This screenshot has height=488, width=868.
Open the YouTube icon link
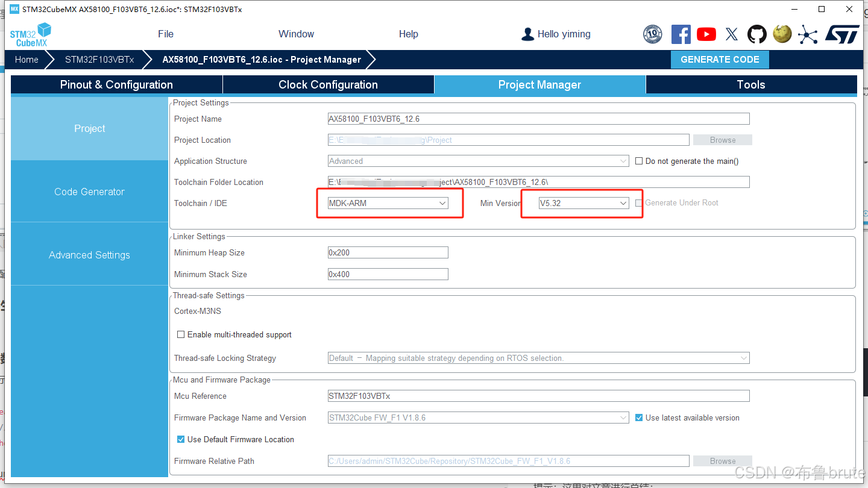point(706,34)
